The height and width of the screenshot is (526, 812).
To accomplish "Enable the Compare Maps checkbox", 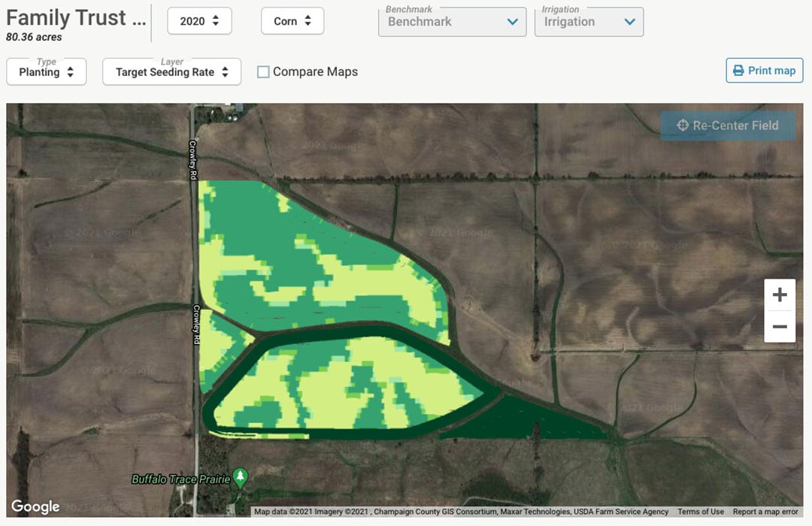I will tap(264, 71).
